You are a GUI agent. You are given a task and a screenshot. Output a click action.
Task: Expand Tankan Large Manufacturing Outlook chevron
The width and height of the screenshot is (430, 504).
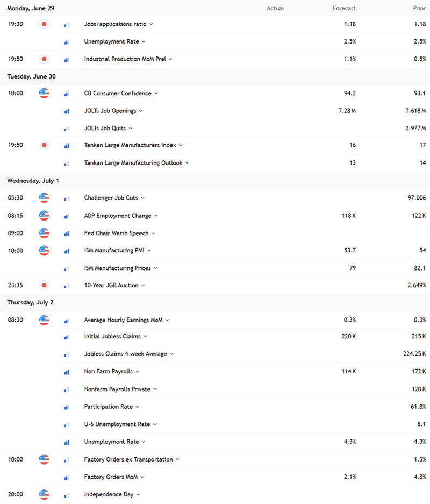pos(187,163)
